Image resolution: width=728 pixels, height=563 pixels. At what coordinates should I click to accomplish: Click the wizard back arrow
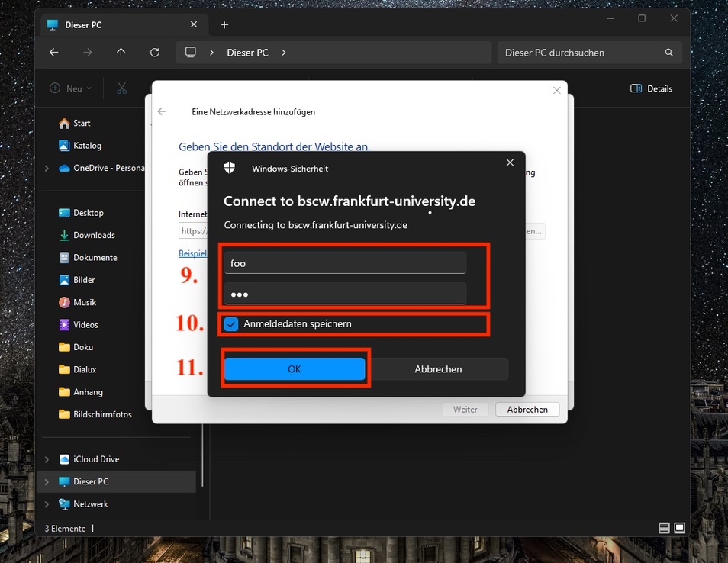pyautogui.click(x=162, y=111)
